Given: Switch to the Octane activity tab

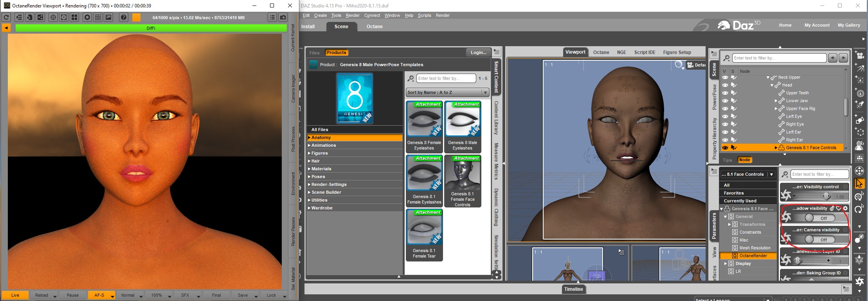Looking at the screenshot, I should (375, 27).
